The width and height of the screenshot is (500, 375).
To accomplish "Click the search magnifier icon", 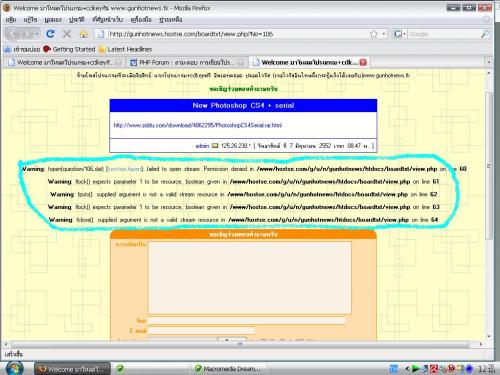I will pos(485,34).
